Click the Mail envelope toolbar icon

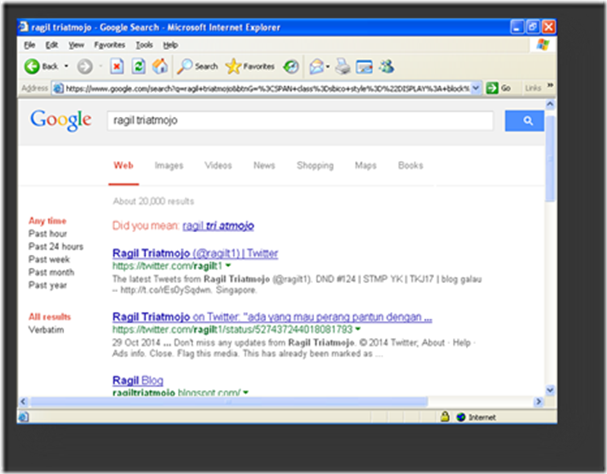point(316,67)
